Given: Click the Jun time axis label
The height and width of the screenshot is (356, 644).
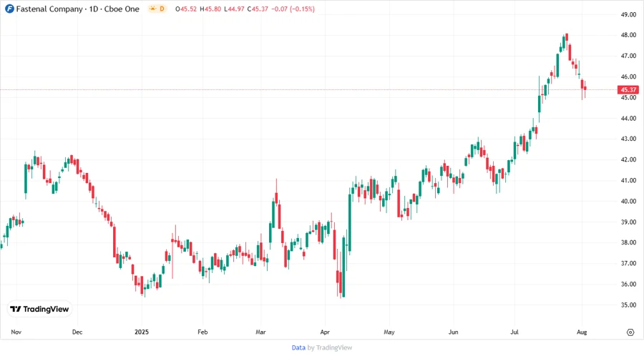Looking at the screenshot, I should (454, 332).
